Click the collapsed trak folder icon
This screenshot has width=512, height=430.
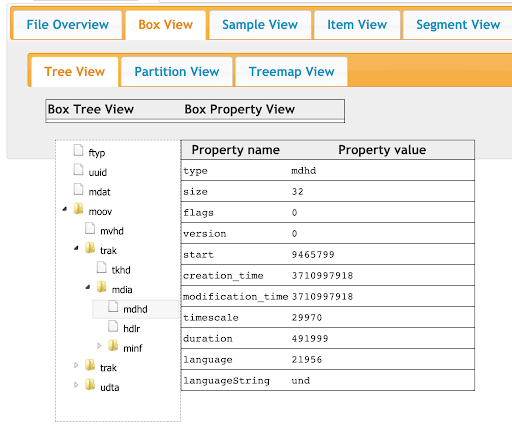(x=90, y=365)
